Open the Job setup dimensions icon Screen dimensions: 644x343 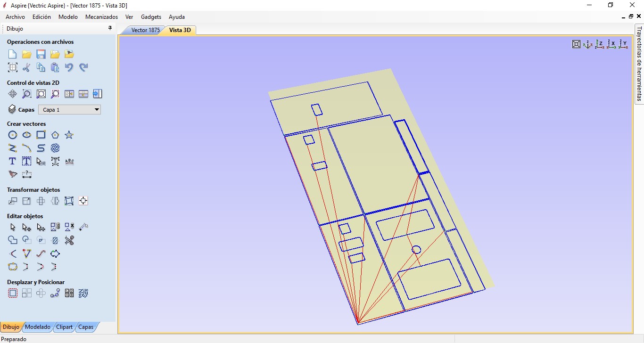point(13,67)
